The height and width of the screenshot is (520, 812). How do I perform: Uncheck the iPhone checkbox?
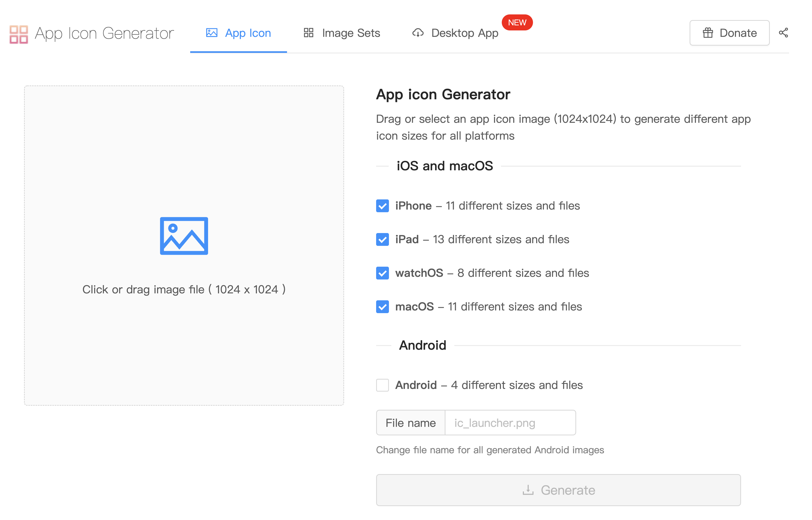pyautogui.click(x=382, y=206)
